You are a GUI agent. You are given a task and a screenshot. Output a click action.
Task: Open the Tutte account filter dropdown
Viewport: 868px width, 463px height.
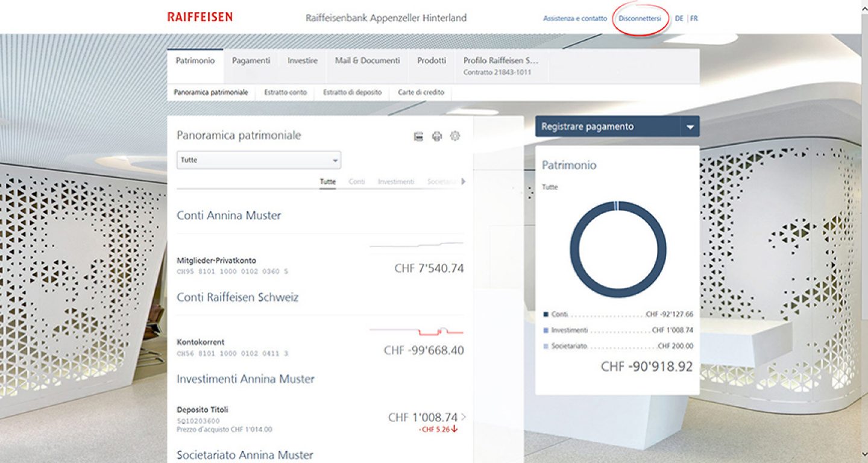pyautogui.click(x=259, y=160)
